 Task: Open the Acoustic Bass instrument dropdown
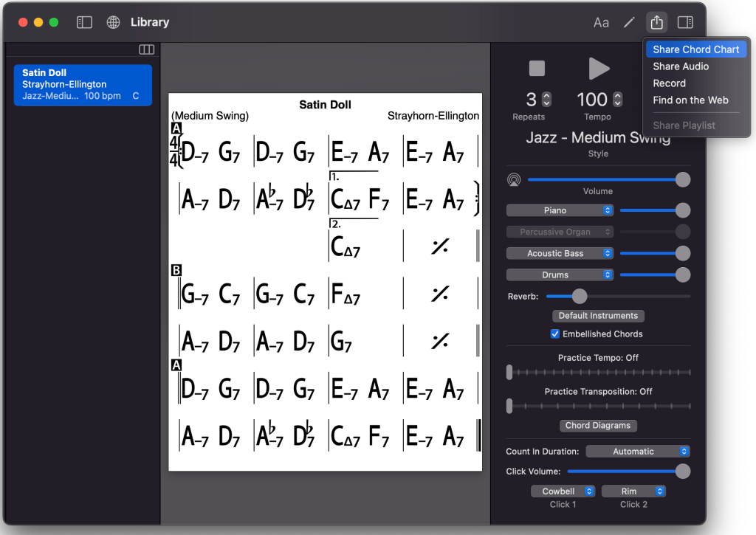560,253
